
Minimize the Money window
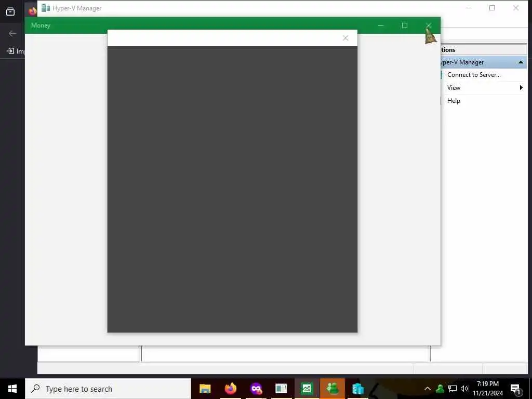(381, 25)
